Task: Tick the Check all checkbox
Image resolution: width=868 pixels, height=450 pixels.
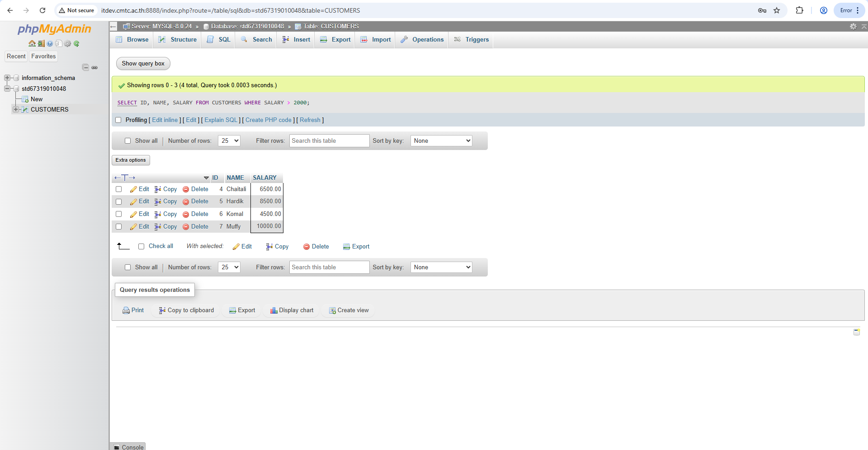Action: coord(141,246)
